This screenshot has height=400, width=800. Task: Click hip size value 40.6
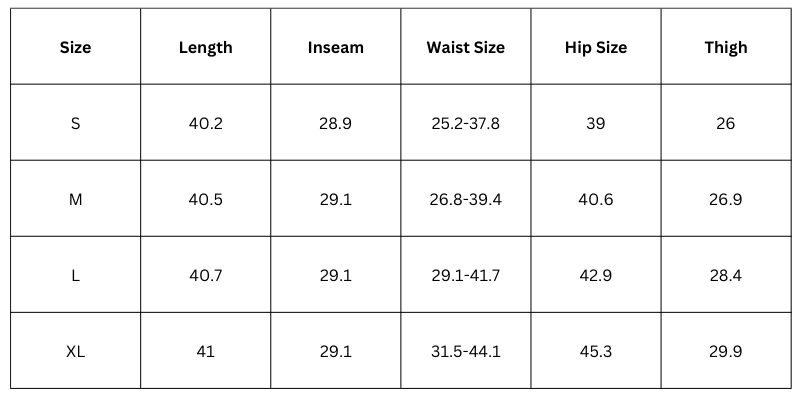tap(595, 200)
